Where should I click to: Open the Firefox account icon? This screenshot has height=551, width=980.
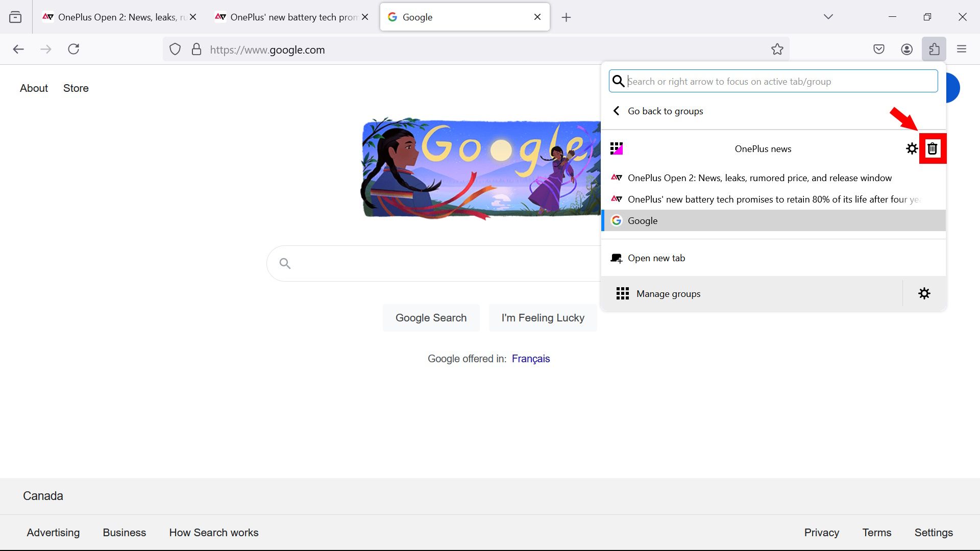pyautogui.click(x=906, y=49)
